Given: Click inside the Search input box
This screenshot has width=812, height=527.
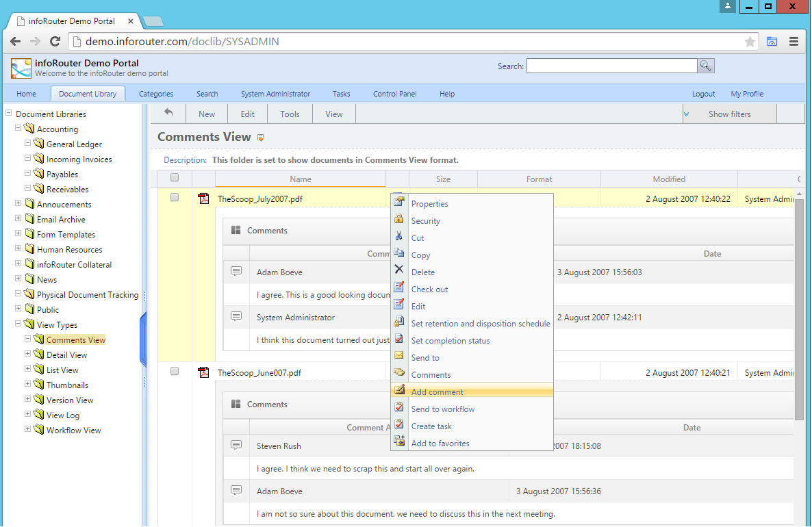Looking at the screenshot, I should click(613, 66).
